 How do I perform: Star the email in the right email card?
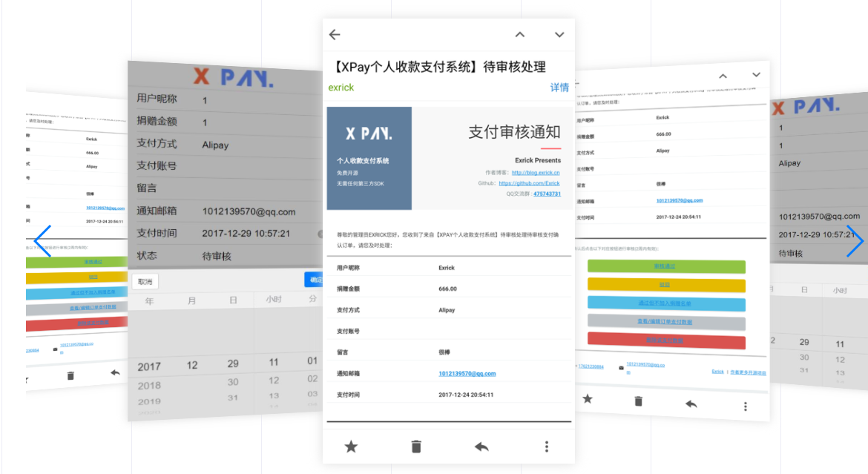588,398
